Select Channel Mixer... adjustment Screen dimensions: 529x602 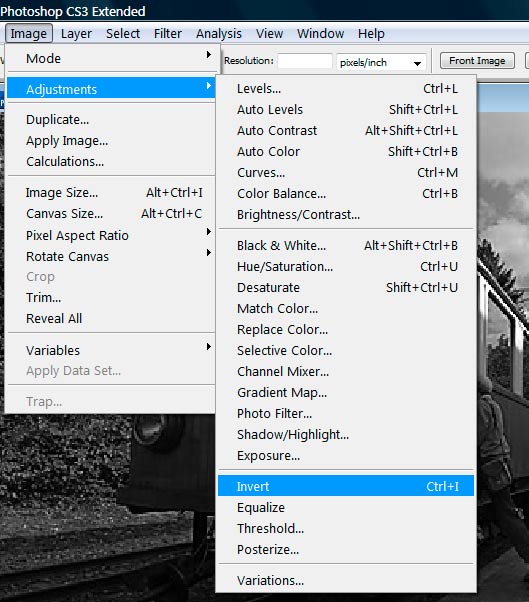[x=346, y=372]
